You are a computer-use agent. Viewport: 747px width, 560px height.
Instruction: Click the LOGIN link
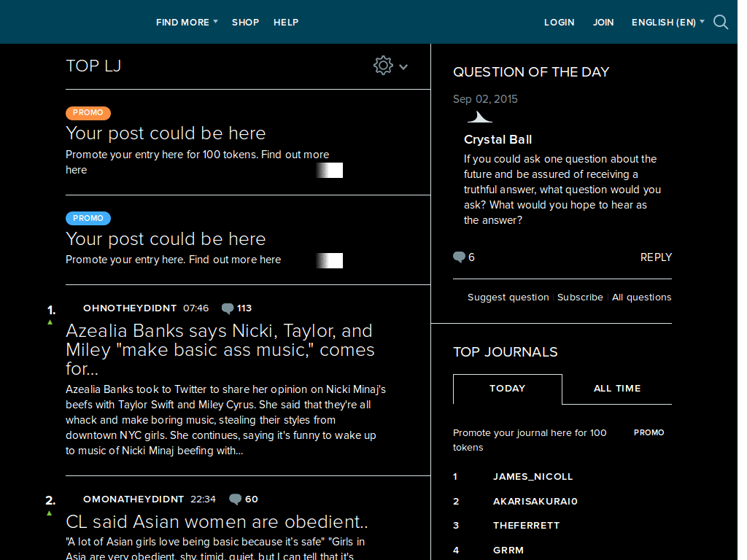click(x=560, y=23)
